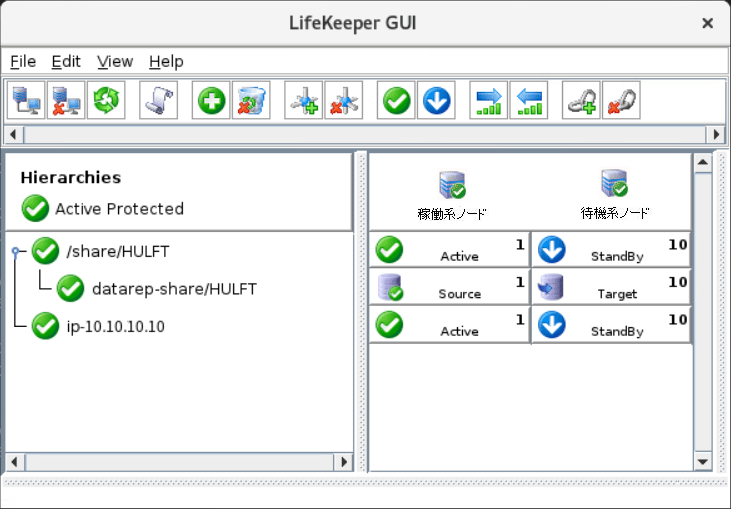Viewport: 731px width, 509px height.
Task: Click the Delete Resource Hierarchy trash icon
Action: (251, 100)
